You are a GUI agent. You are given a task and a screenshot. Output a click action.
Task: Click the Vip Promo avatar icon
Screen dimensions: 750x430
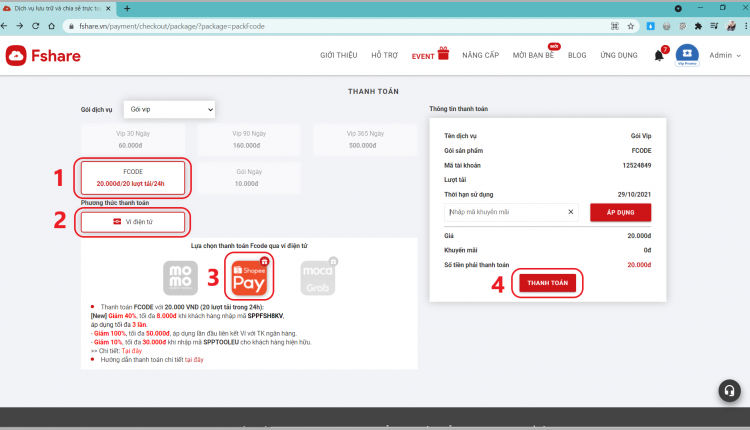tap(687, 54)
